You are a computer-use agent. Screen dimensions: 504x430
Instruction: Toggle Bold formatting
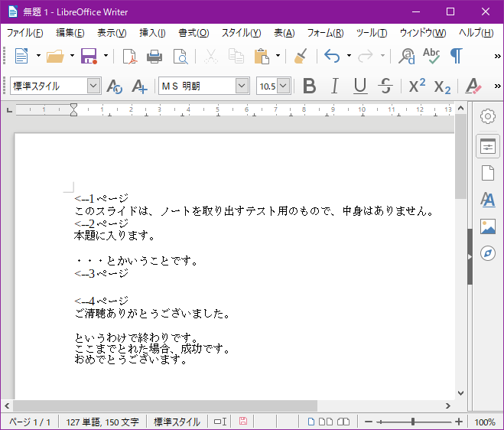[309, 86]
